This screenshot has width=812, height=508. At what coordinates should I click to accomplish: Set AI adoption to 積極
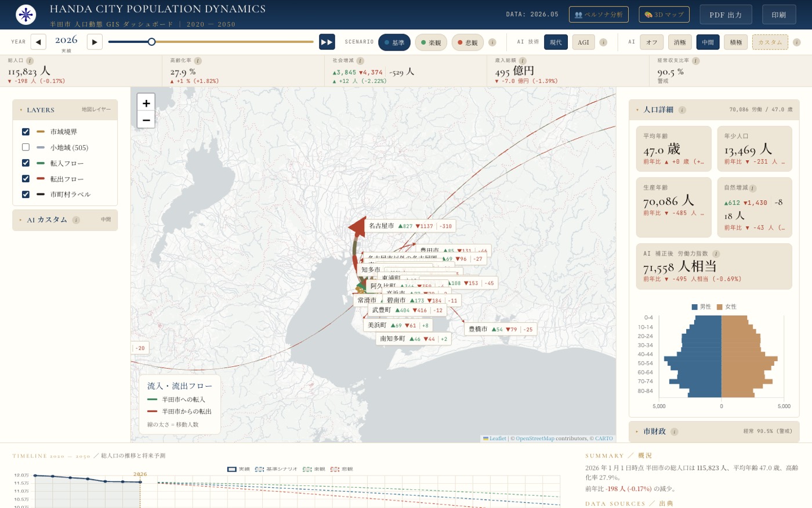coord(736,42)
